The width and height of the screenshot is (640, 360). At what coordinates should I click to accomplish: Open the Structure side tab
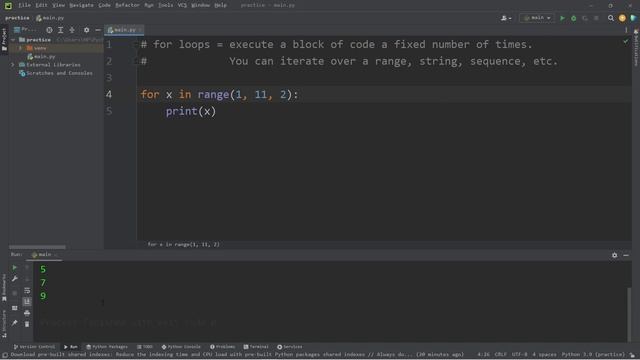[4, 324]
